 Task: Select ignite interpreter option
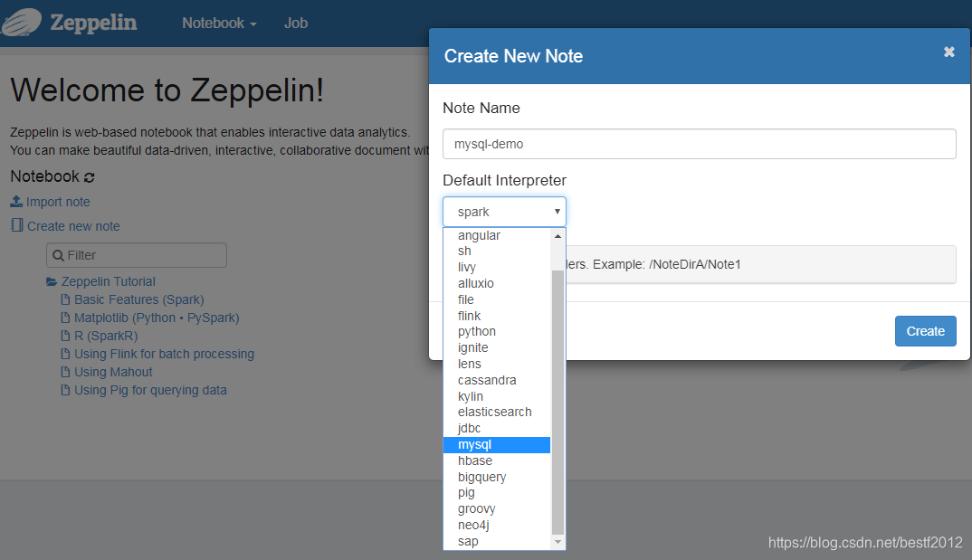point(497,347)
